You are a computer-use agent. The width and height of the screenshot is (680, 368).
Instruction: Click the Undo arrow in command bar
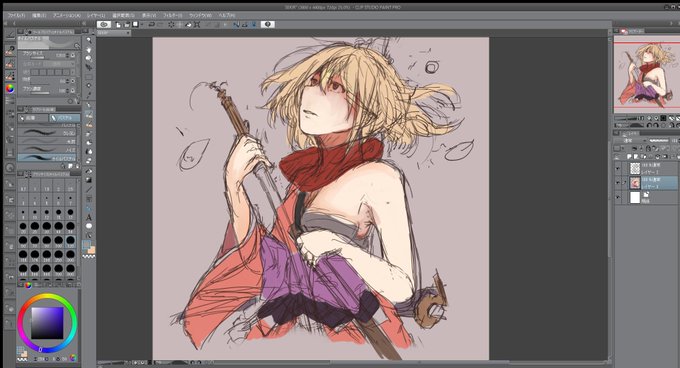(151, 25)
